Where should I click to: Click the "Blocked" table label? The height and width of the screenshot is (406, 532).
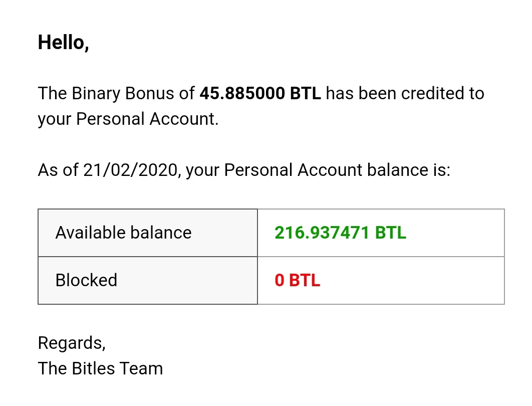click(86, 280)
